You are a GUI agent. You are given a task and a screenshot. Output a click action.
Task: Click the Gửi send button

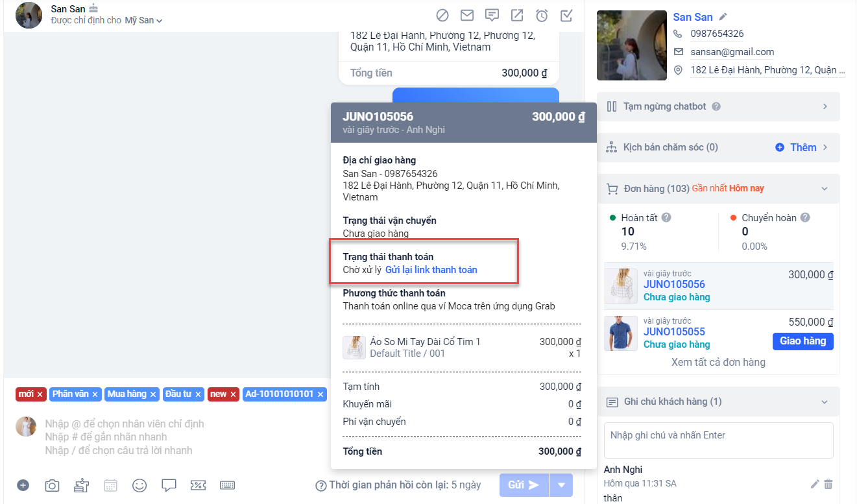tap(524, 485)
